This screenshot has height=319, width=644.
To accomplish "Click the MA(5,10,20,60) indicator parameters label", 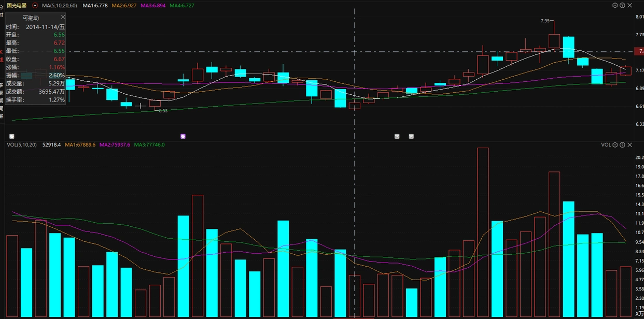I will tap(59, 5).
